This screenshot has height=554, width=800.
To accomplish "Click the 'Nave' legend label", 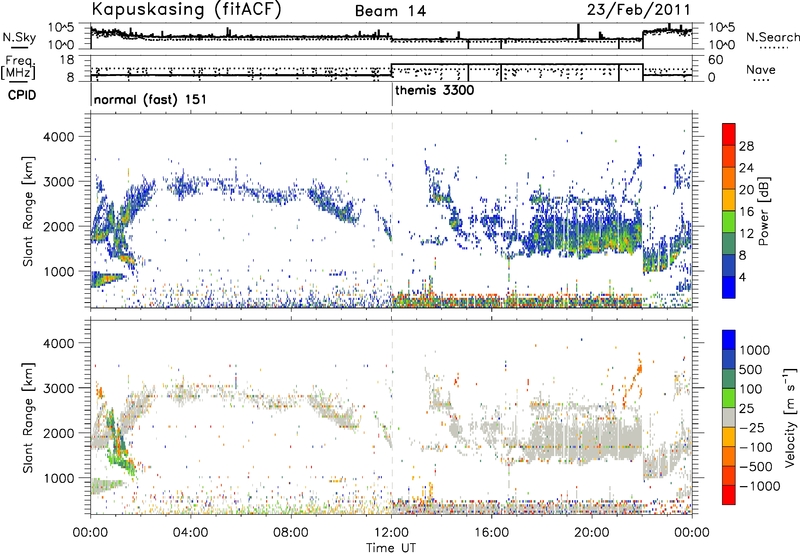I will (x=761, y=69).
